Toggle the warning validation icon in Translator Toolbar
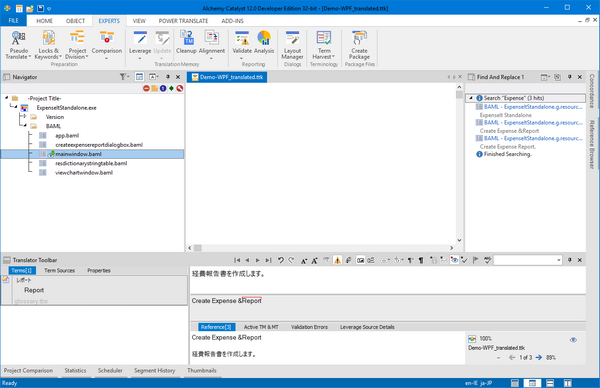 click(337, 260)
